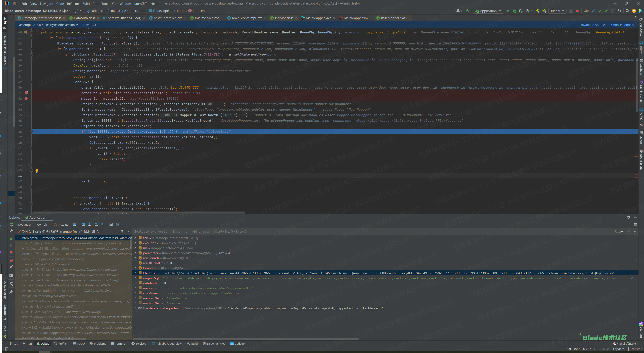Open thread selector dropdown arrow
This screenshot has height=353, width=644.
(x=128, y=231)
